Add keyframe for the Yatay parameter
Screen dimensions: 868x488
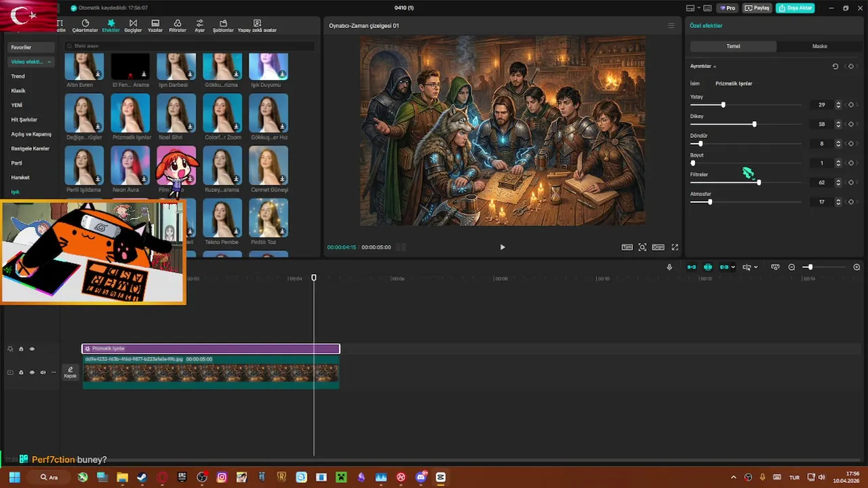point(851,105)
